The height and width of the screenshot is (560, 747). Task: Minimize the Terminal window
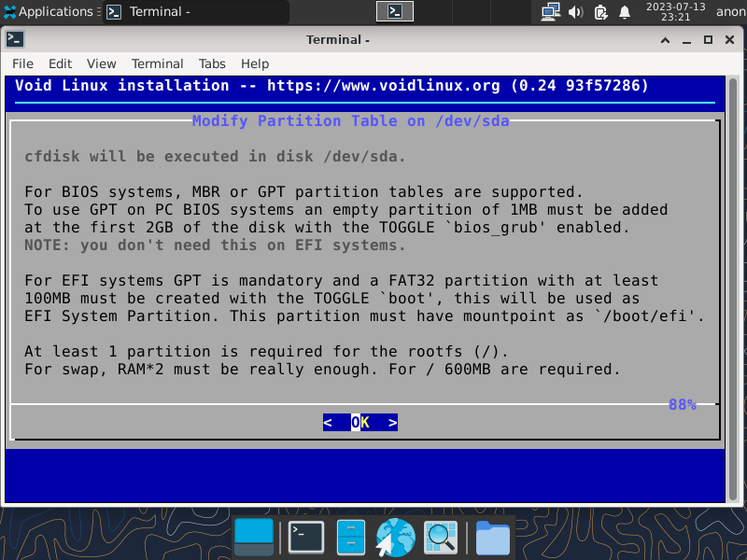[686, 40]
